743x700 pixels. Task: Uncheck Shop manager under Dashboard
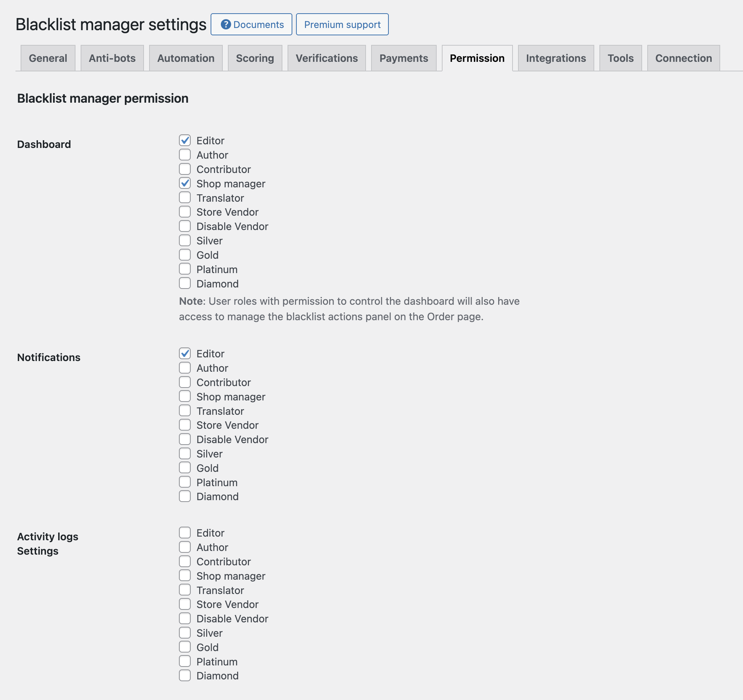tap(184, 183)
